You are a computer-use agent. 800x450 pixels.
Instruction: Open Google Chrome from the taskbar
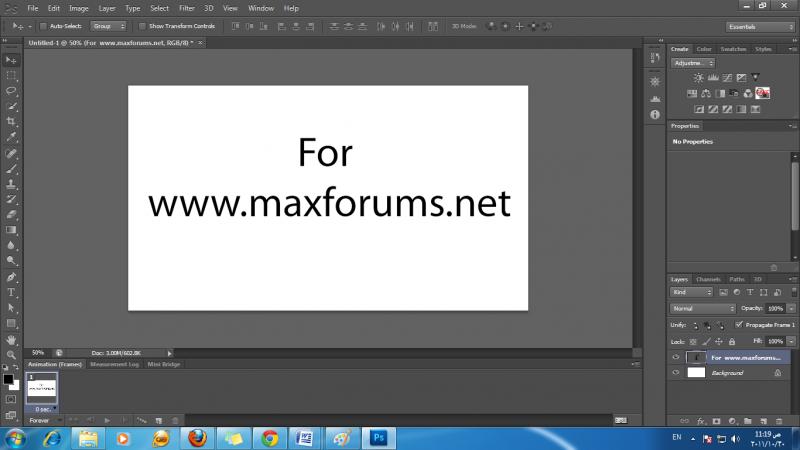pos(270,438)
